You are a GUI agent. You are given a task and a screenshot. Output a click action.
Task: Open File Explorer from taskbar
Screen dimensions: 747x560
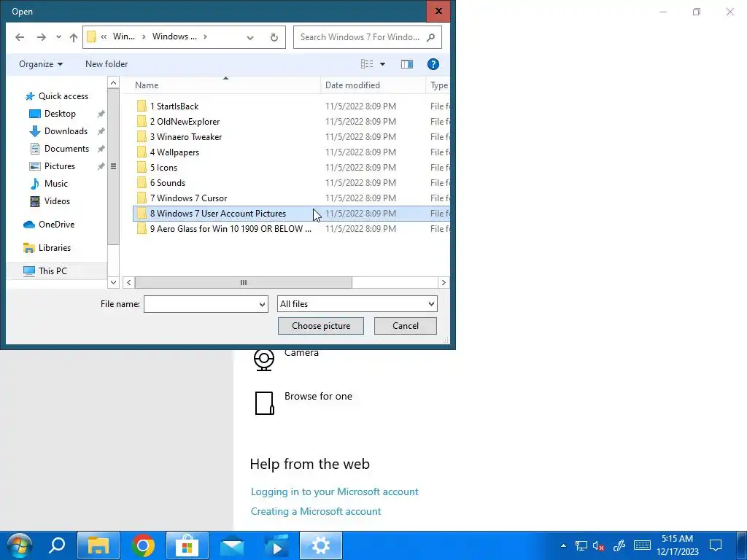click(98, 545)
